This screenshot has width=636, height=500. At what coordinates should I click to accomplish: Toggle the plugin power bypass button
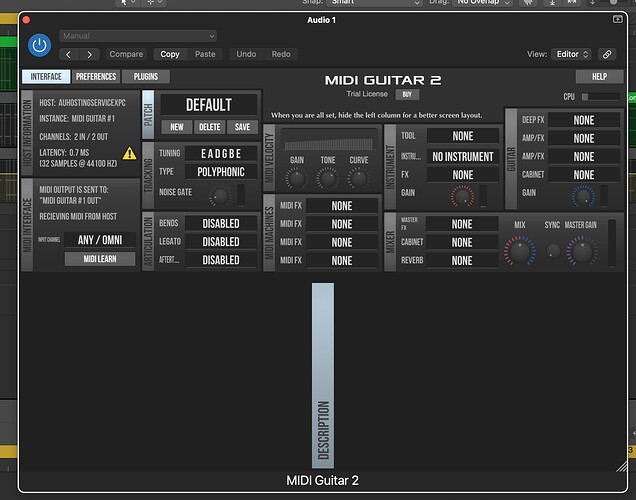coord(39,45)
